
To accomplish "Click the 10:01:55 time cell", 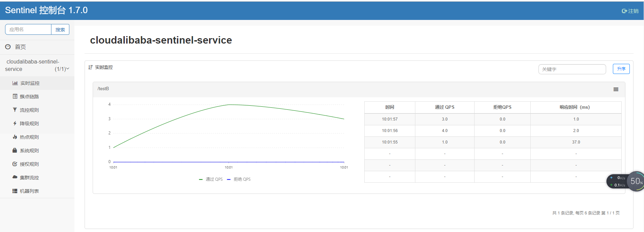I will point(390,142).
